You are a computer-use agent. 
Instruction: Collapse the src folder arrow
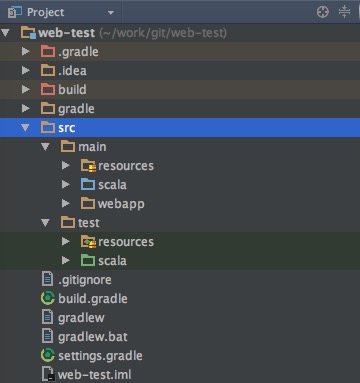coord(25,127)
